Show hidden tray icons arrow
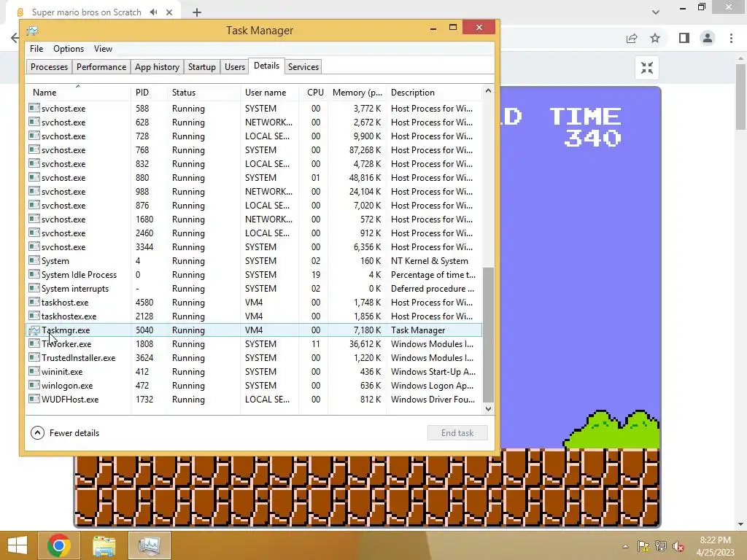Viewport: 747px width, 560px height. [x=625, y=546]
